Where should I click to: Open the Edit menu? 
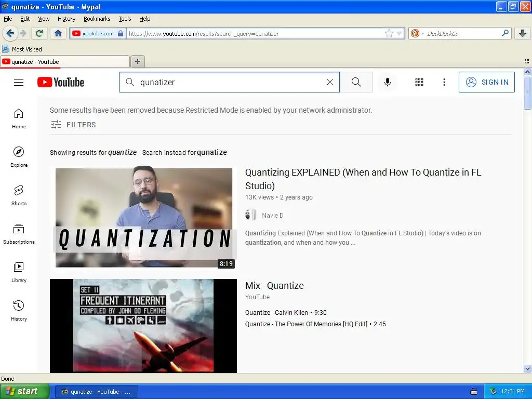click(x=25, y=19)
